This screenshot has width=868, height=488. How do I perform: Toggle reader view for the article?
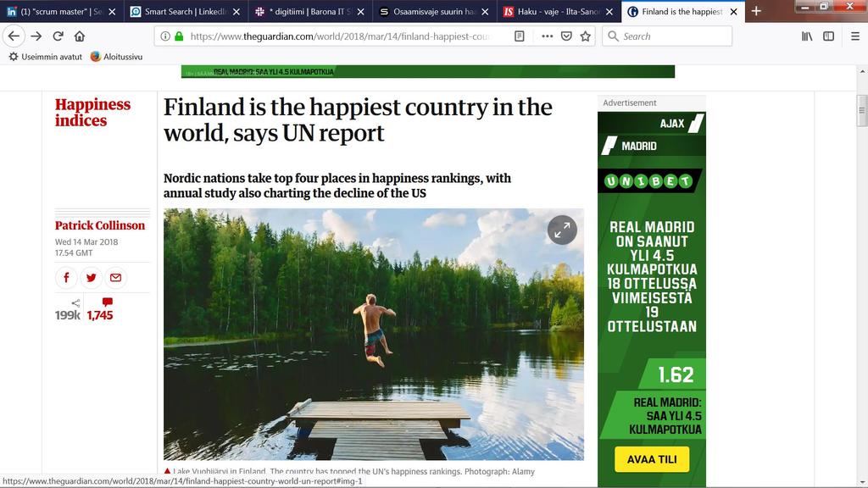[x=520, y=36]
